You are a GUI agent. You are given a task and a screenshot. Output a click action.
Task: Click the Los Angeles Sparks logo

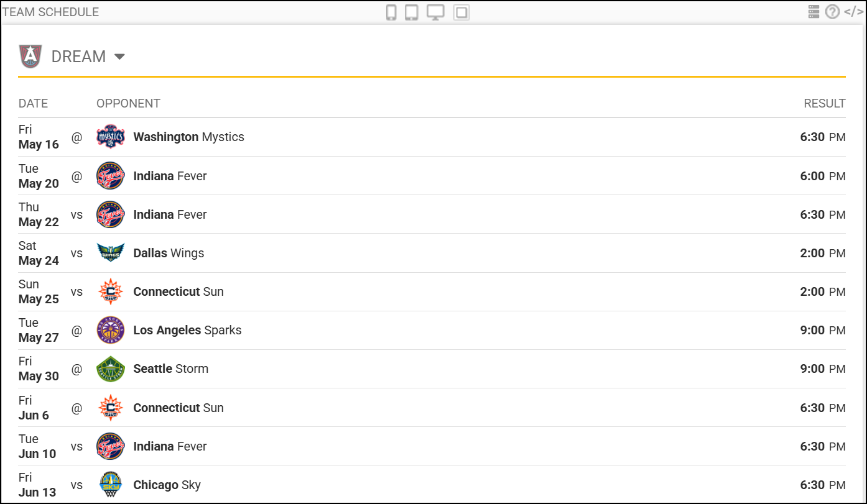tap(111, 330)
